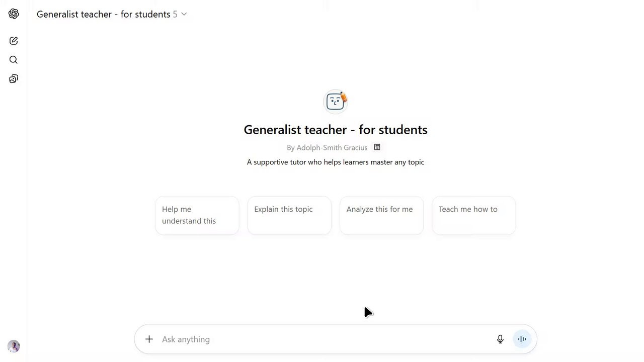Click the Generalist teacher avatar image
This screenshot has width=644, height=362.
(336, 102)
